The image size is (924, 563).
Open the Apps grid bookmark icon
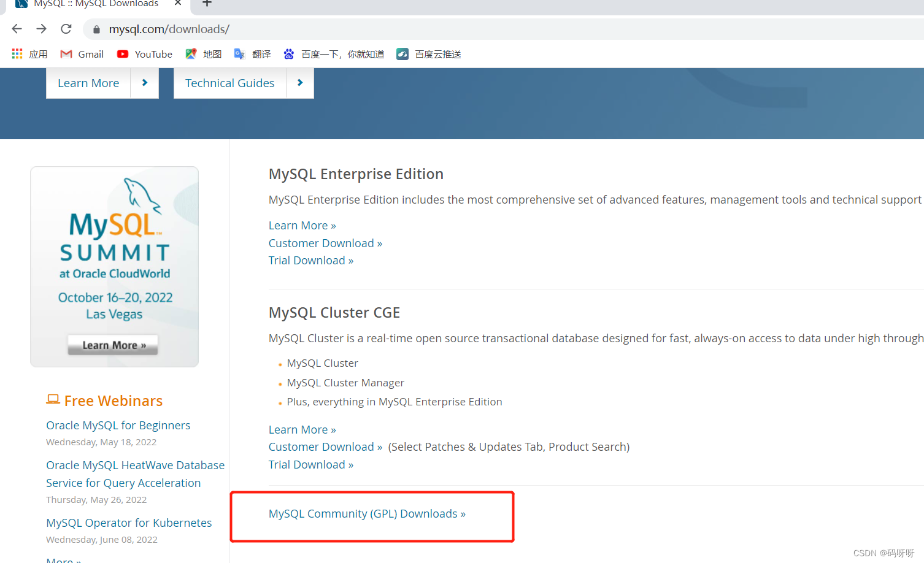click(x=17, y=54)
